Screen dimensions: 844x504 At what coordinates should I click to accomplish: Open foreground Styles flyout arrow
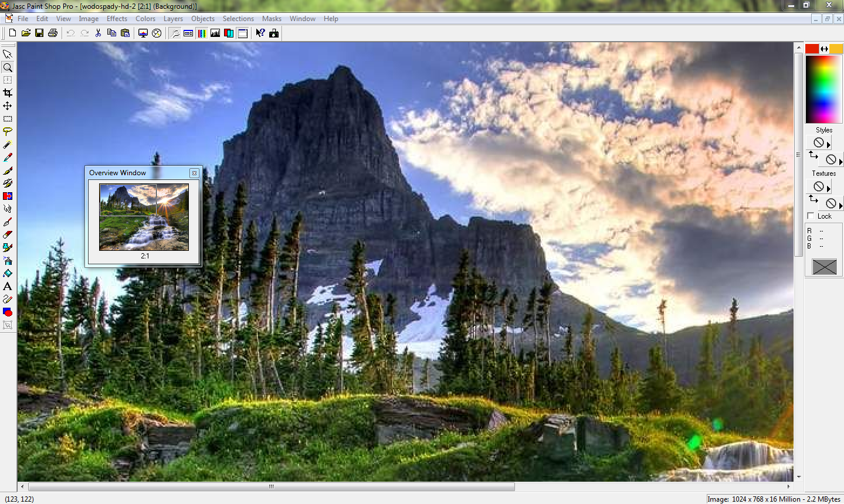tap(829, 145)
